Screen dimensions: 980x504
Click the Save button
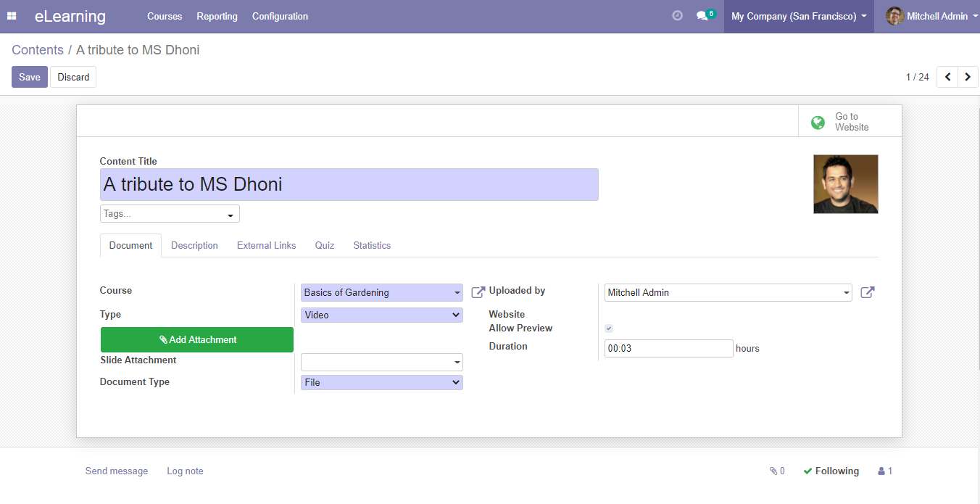tap(30, 77)
